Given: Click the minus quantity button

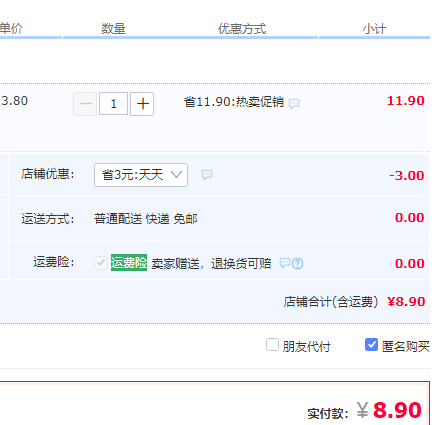Looking at the screenshot, I should tap(85, 104).
